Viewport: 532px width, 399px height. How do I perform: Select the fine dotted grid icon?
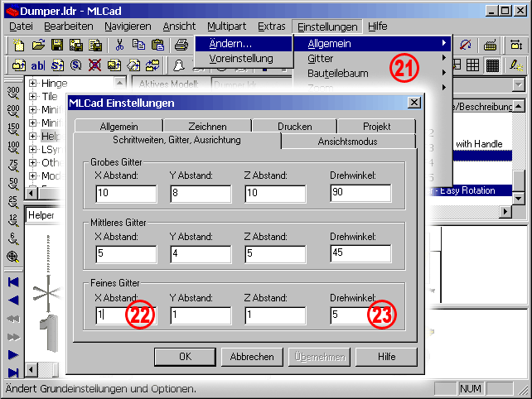492,65
